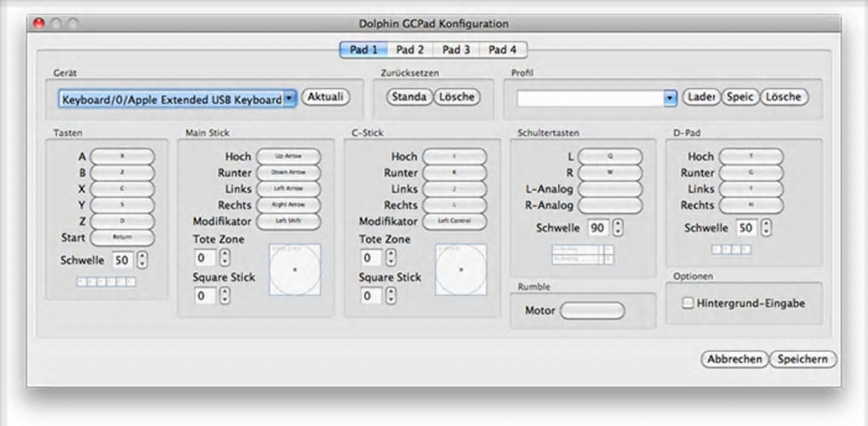Click the Speichern button
The image size is (868, 426).
point(802,359)
